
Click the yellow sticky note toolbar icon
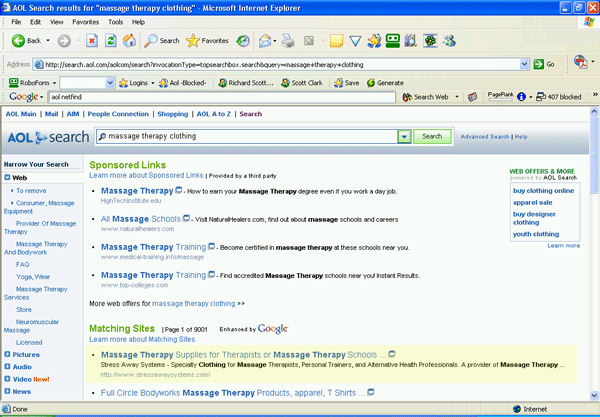tap(336, 41)
